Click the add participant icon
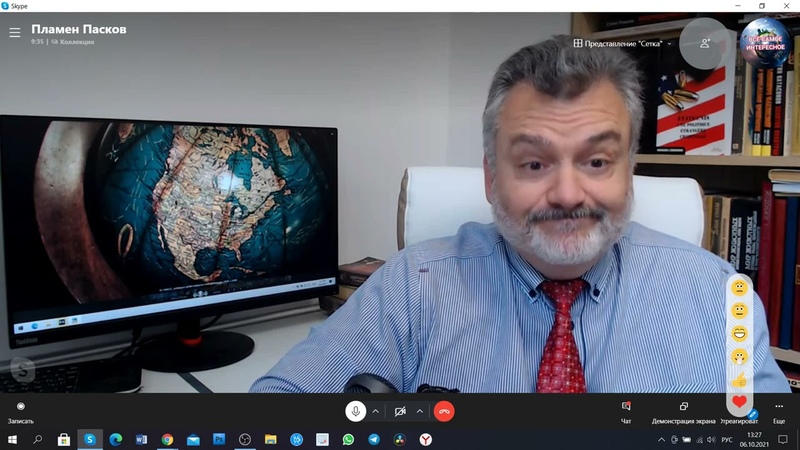 [x=704, y=43]
